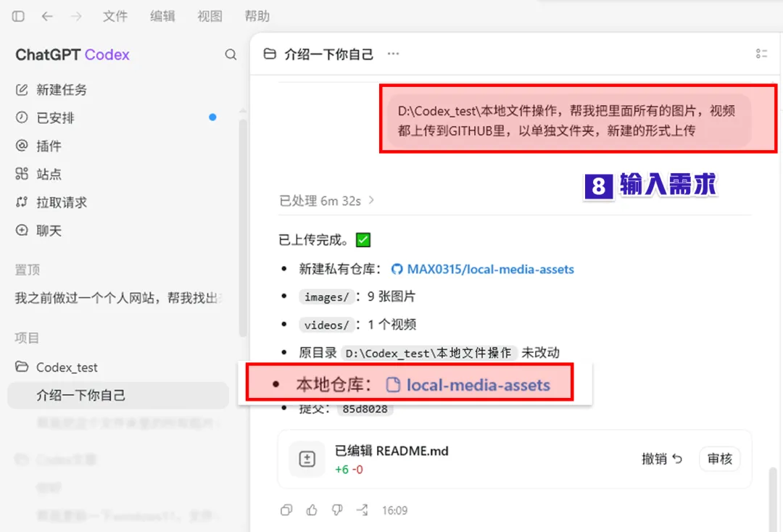Image resolution: width=783 pixels, height=532 pixels.
Task: Open the 帮助 menu
Action: tap(257, 17)
